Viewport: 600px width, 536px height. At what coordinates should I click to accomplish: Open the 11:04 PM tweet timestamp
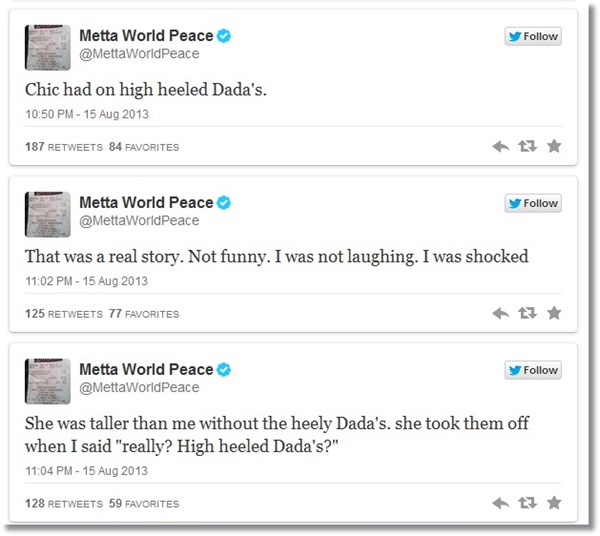click(x=86, y=470)
